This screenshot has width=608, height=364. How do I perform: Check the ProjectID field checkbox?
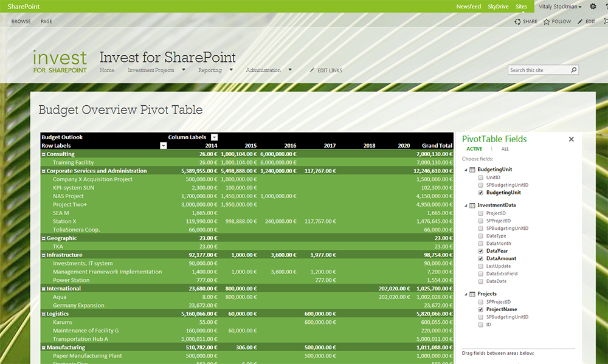(x=481, y=213)
